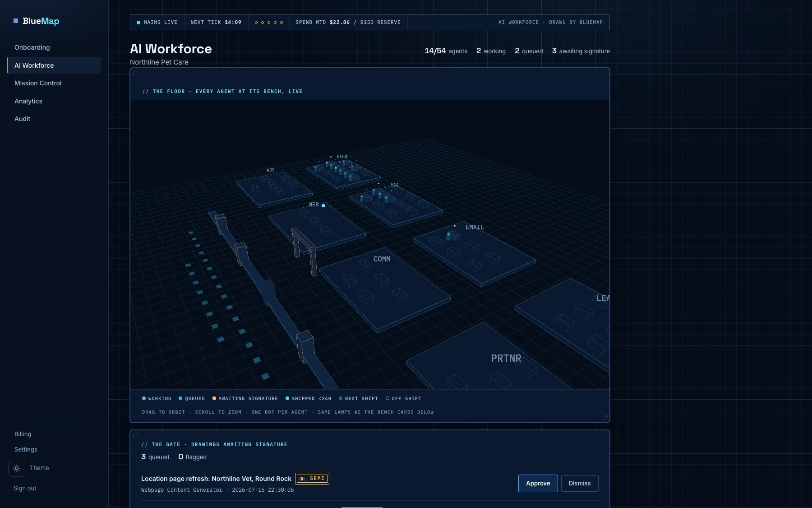Click the green Mains Live status dot
The image size is (812, 508).
138,22
